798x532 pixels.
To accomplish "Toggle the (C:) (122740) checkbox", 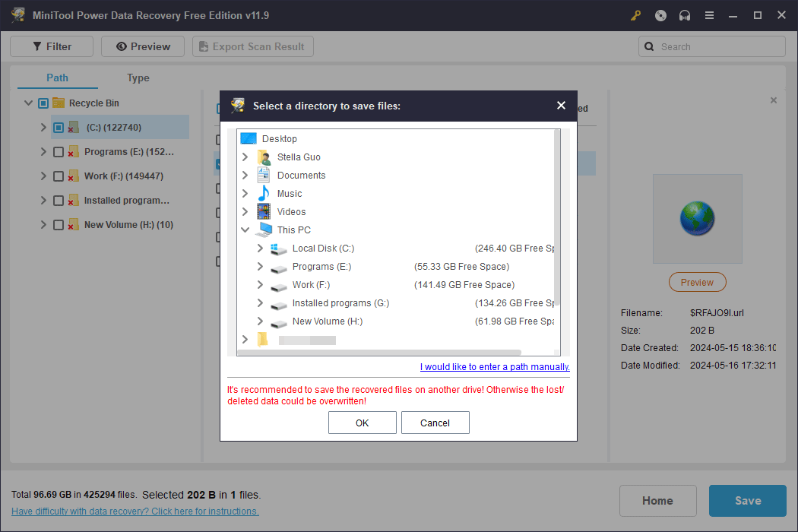I will click(59, 128).
